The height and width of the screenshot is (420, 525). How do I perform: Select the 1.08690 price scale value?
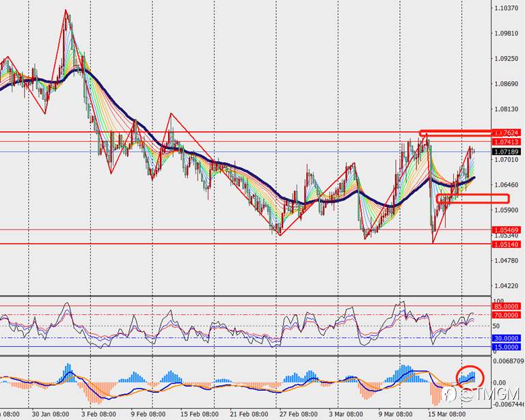click(x=508, y=83)
